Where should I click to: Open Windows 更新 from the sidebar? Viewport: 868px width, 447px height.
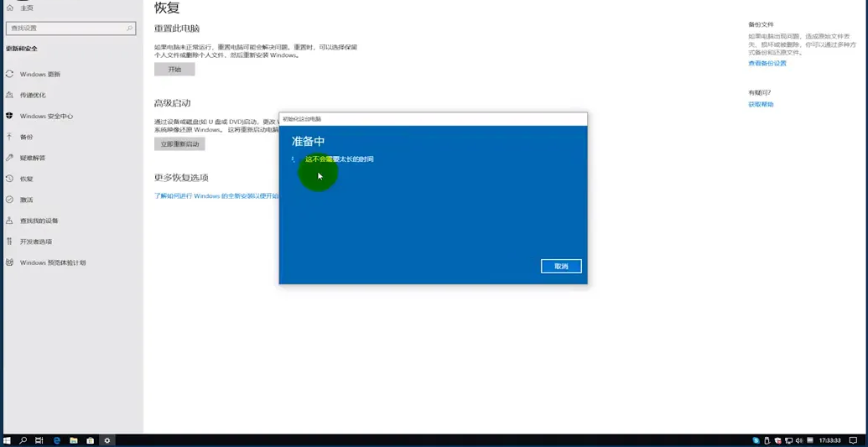pyautogui.click(x=40, y=75)
